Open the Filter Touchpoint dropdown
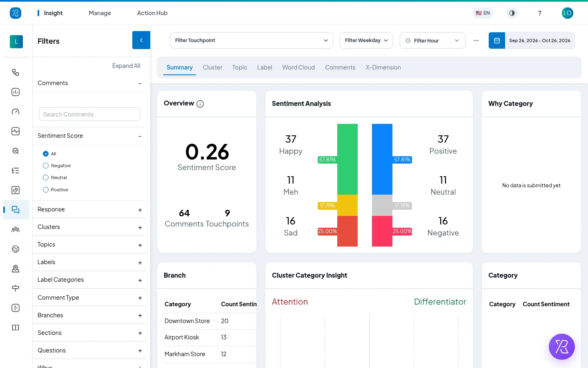This screenshot has width=588, height=368. (252, 40)
